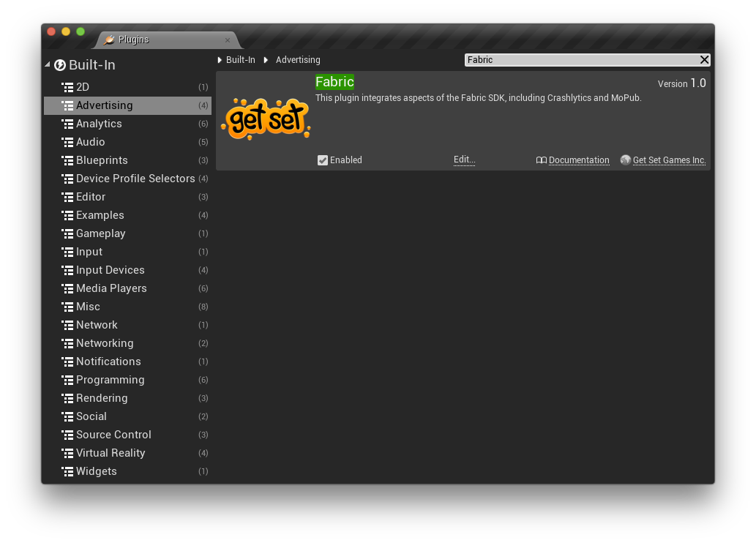Select the Rendering category
756x543 pixels.
pyautogui.click(x=128, y=399)
